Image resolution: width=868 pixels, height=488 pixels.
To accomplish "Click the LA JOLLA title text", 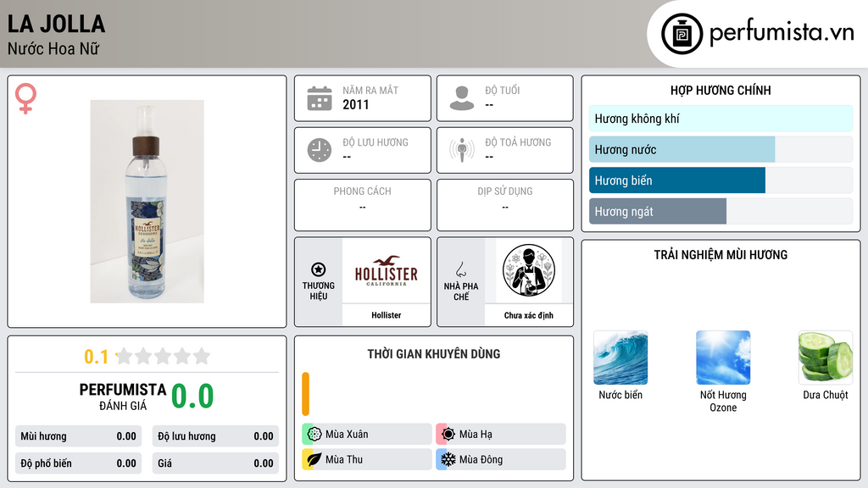I will tap(56, 24).
